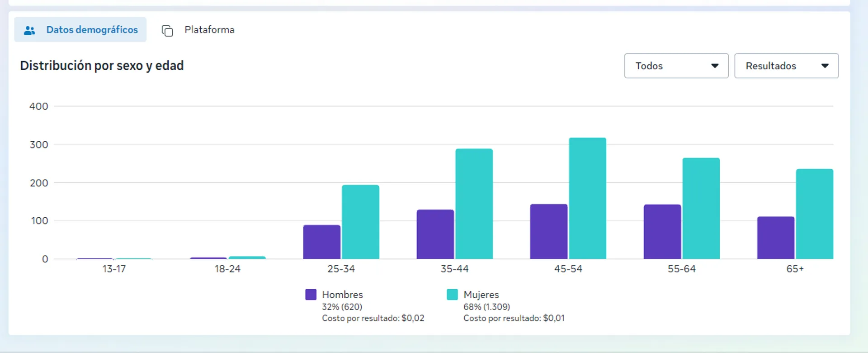Click Costo por resultado: $0,02 text

(x=373, y=318)
